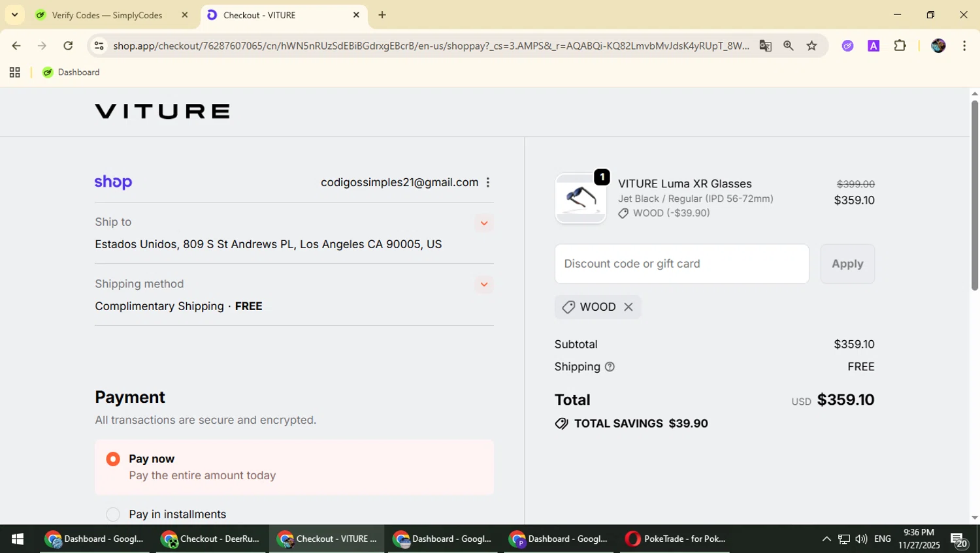Click the Complimentary Shipping text

(159, 306)
